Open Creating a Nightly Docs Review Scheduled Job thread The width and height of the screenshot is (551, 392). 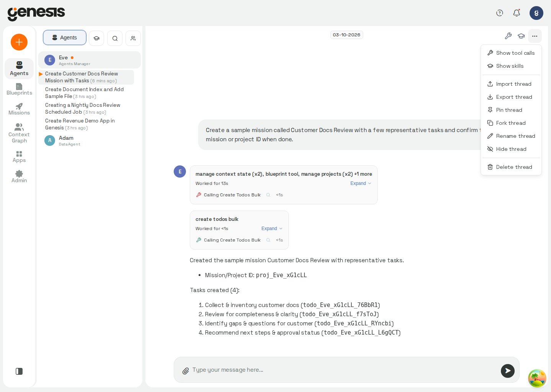(86, 108)
